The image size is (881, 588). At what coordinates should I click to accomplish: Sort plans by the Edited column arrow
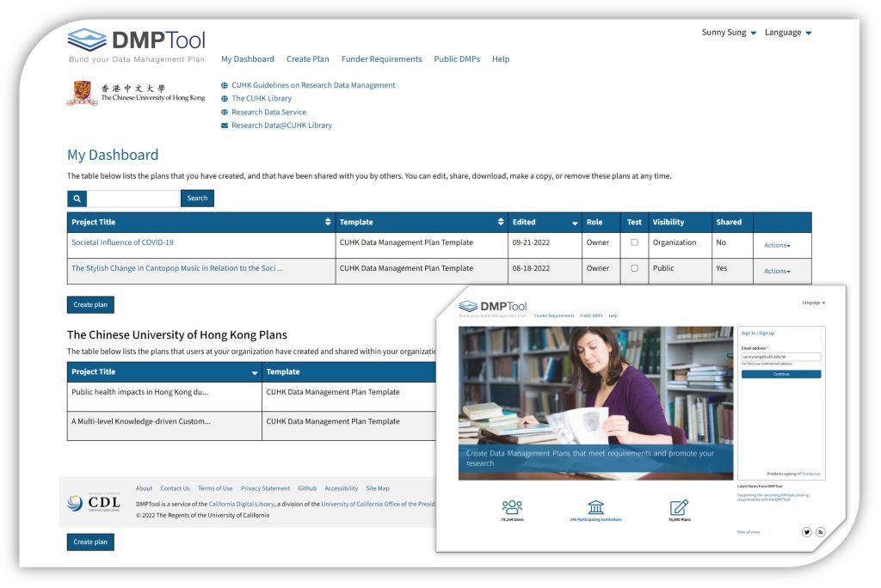pos(574,223)
